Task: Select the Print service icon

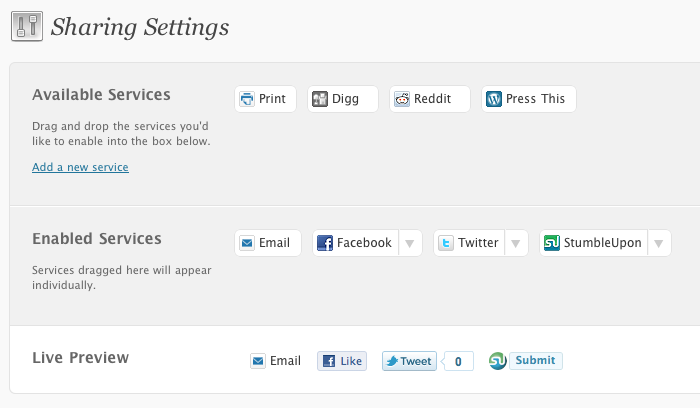Action: click(247, 99)
